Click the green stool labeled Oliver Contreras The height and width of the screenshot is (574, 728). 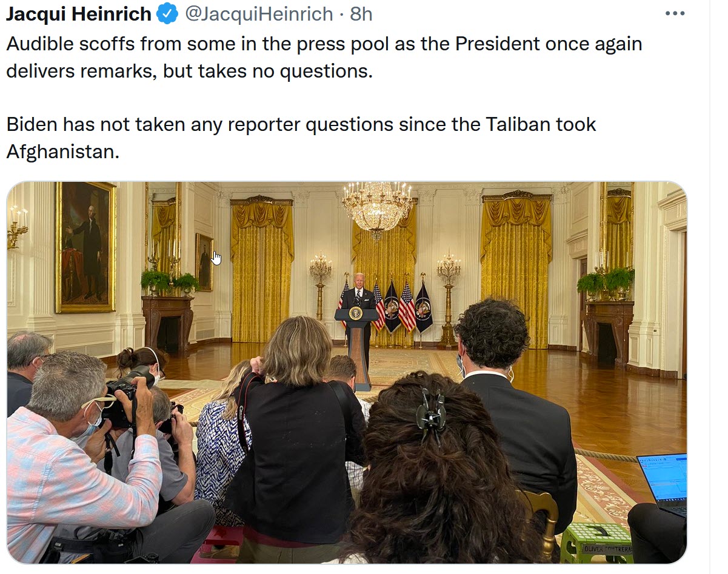(x=596, y=542)
